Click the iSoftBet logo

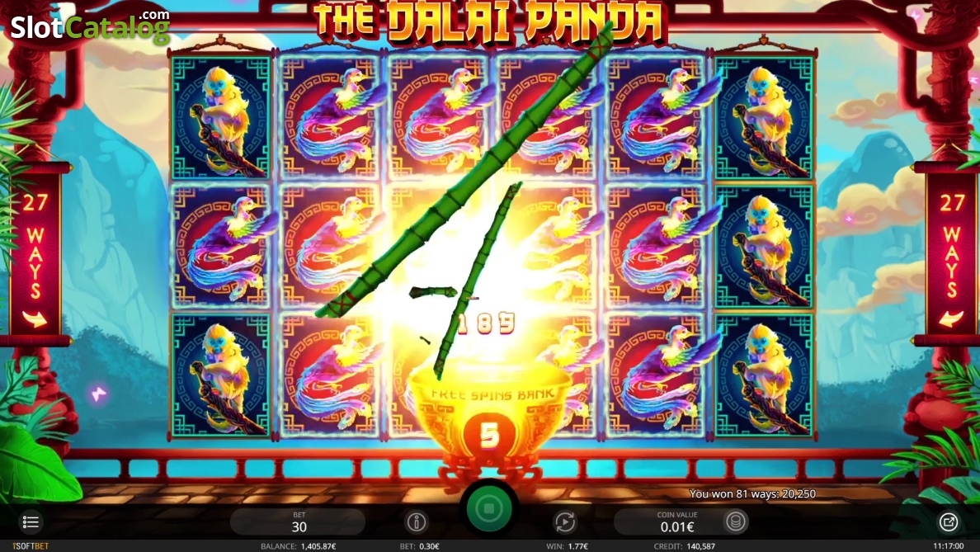[30, 545]
